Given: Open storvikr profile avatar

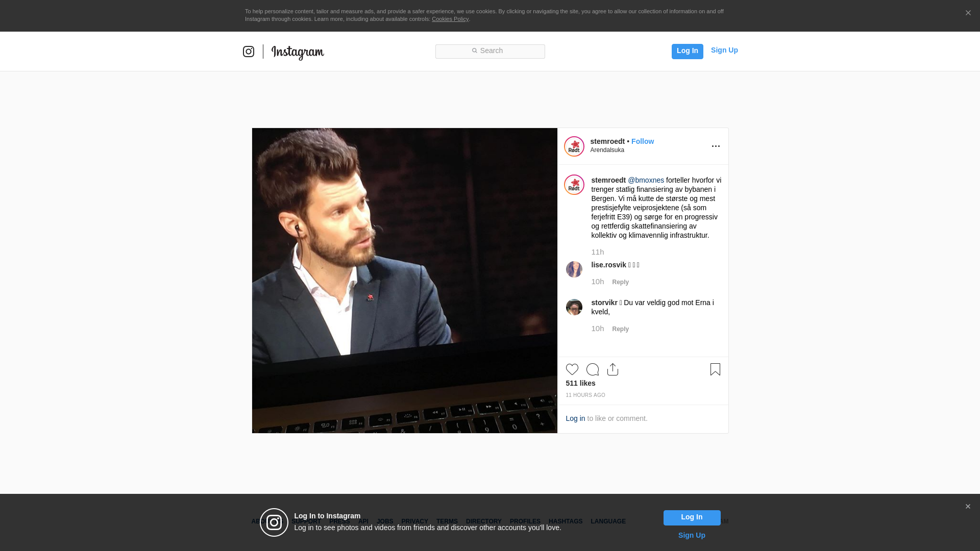Looking at the screenshot, I should coord(574,307).
